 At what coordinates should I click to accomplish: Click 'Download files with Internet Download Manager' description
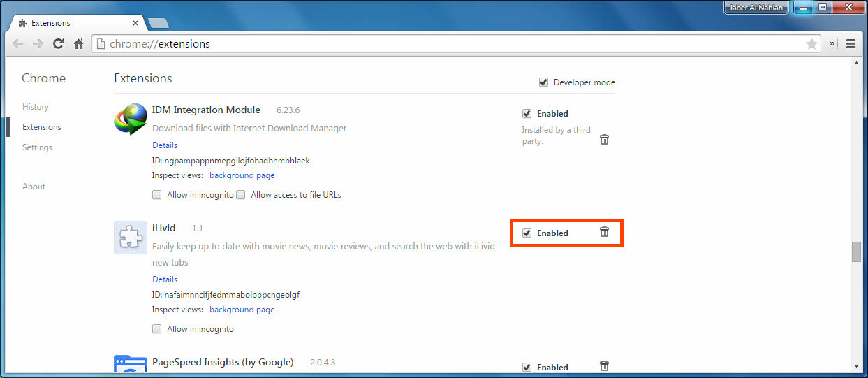[249, 129]
